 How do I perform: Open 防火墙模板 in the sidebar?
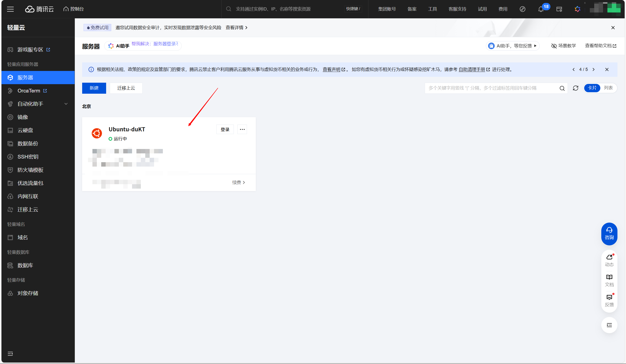tap(30, 170)
